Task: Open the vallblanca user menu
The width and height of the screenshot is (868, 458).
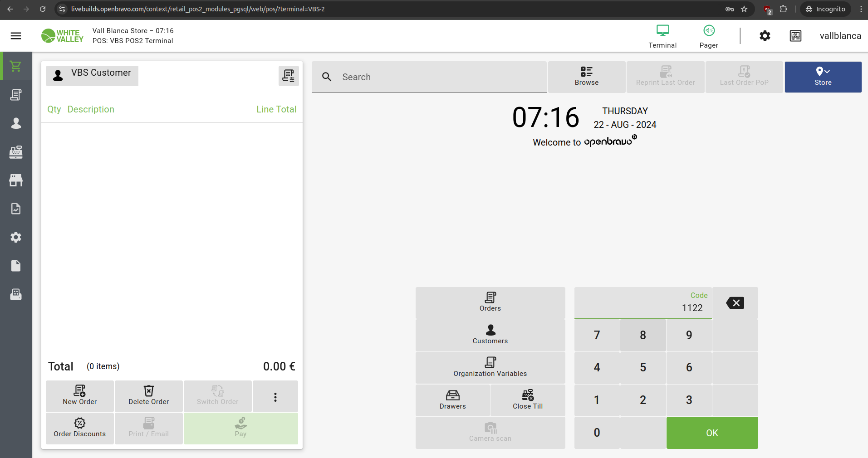Action: coord(840,36)
